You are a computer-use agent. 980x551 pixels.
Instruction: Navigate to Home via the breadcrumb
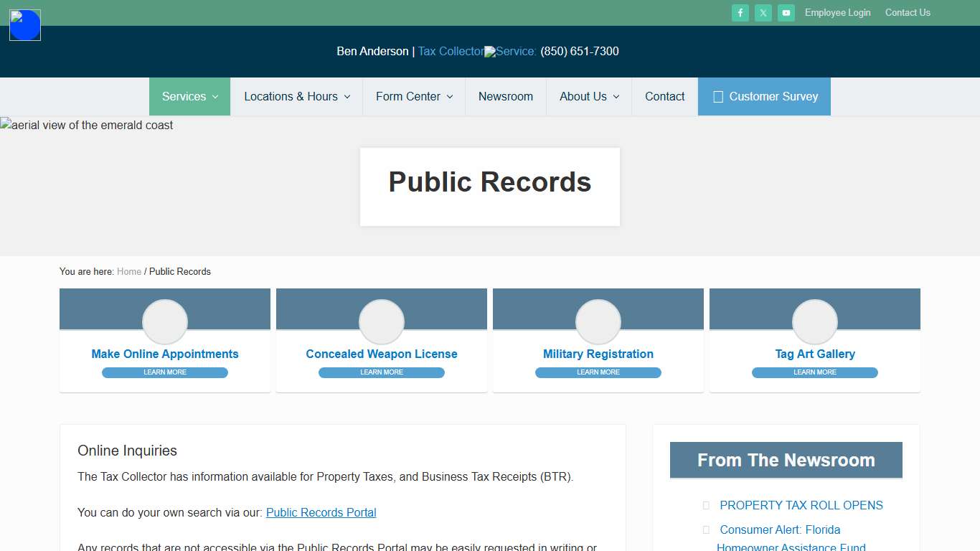click(129, 271)
